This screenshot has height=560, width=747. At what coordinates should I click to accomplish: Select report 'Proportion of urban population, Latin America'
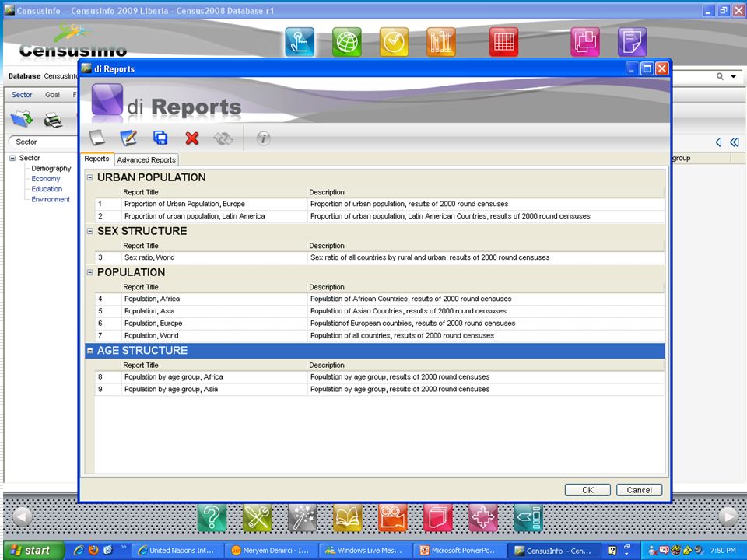[380, 216]
